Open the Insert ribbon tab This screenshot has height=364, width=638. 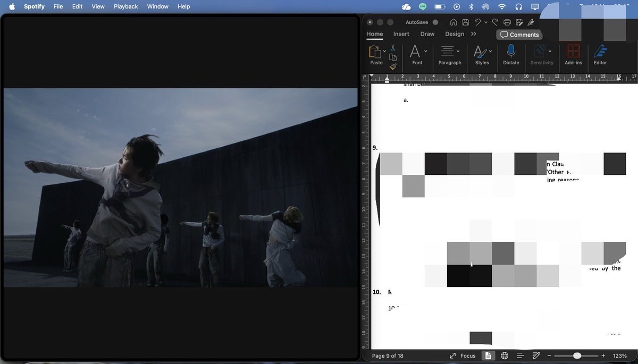pyautogui.click(x=401, y=34)
